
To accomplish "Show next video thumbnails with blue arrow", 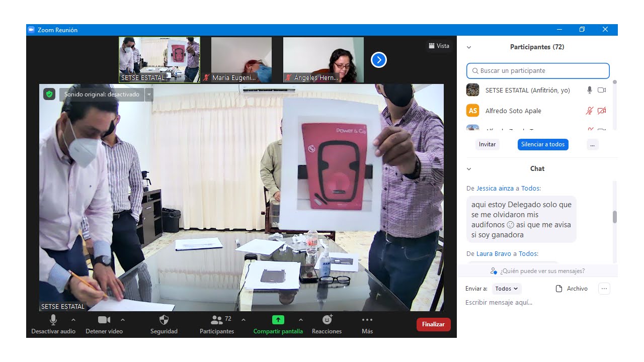I will [378, 60].
